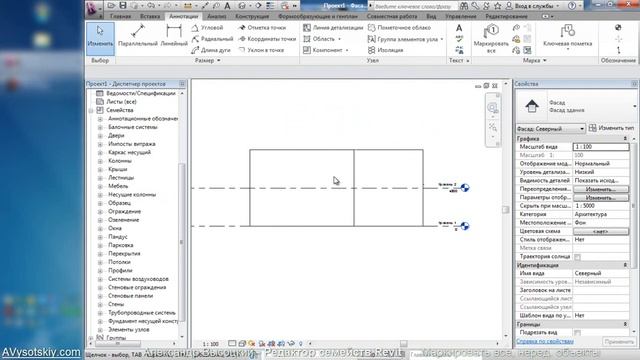Viewport: 640px width, 360px height.
Task: Click the Имя вида Северный value field
Action: (x=601, y=273)
